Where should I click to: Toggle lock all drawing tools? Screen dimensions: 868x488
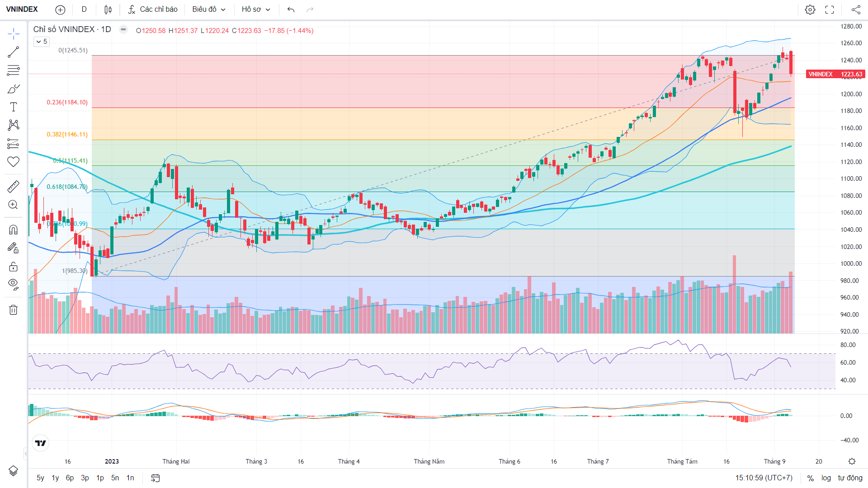coord(14,266)
